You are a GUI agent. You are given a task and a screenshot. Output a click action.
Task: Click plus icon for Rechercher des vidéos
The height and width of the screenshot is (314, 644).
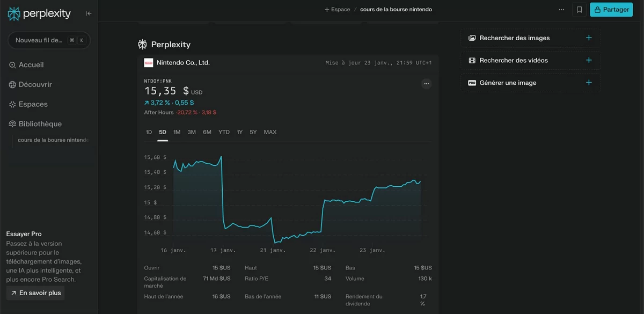[x=589, y=61]
